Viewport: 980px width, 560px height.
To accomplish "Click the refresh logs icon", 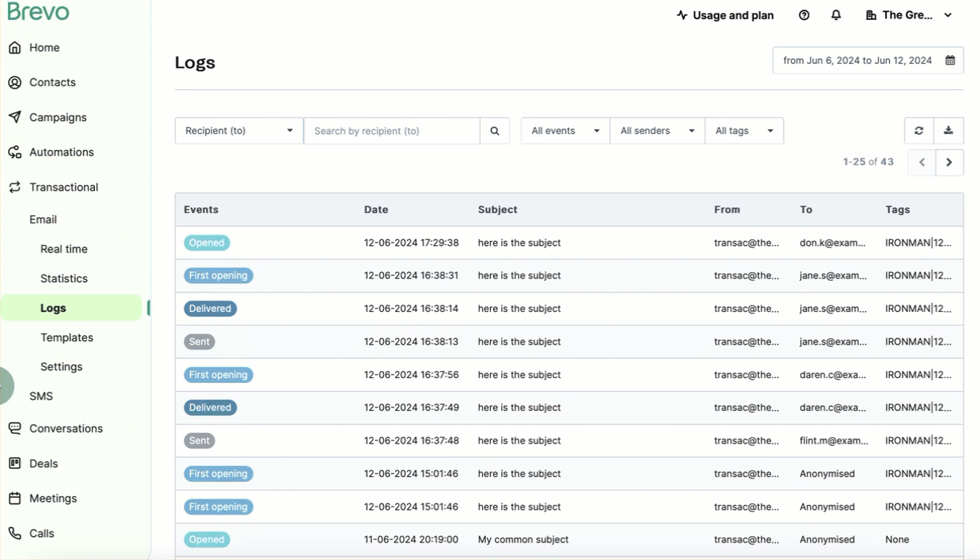I will [x=919, y=131].
